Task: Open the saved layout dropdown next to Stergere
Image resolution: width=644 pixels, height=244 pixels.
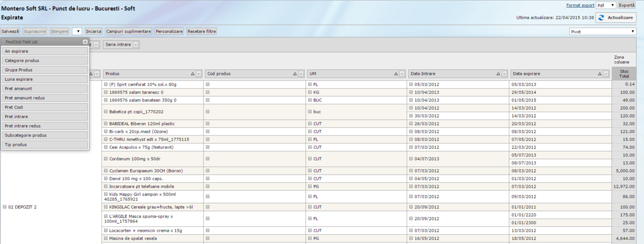Action: 77,32
